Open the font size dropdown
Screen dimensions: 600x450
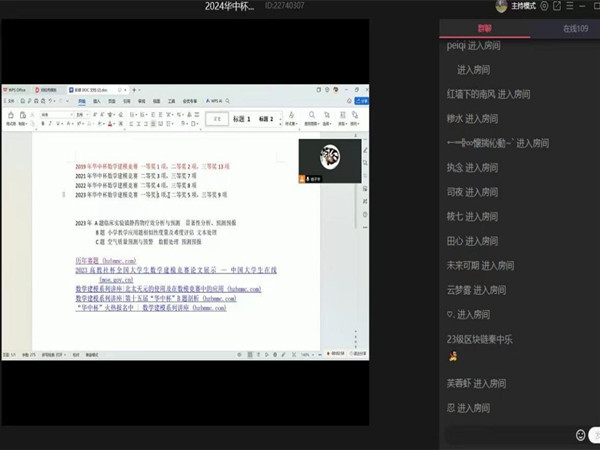click(x=83, y=115)
